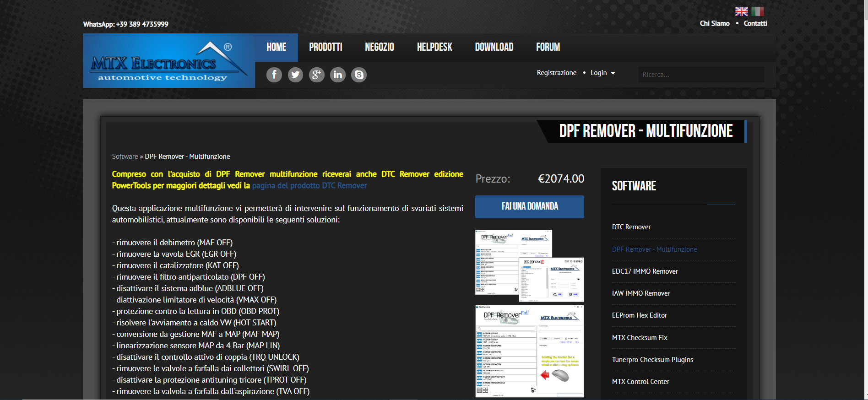
Task: Click the MTX Electronics logo
Action: pos(169,61)
